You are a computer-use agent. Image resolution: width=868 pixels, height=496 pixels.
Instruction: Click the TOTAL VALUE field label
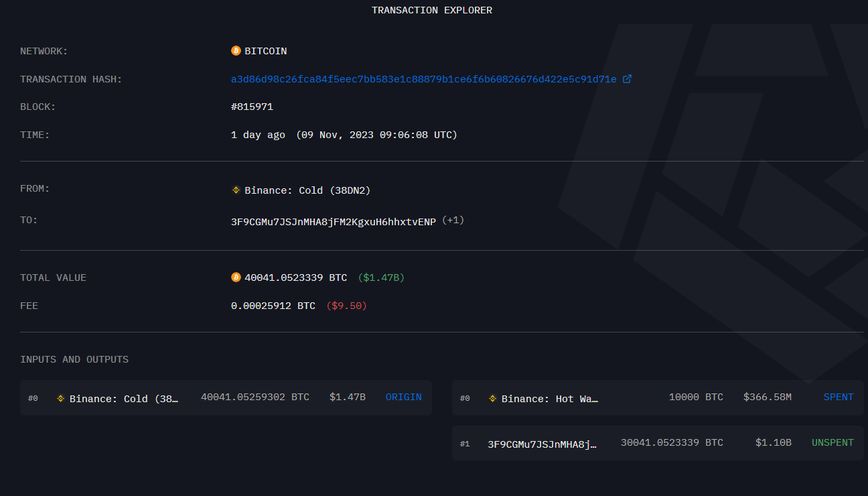click(53, 277)
